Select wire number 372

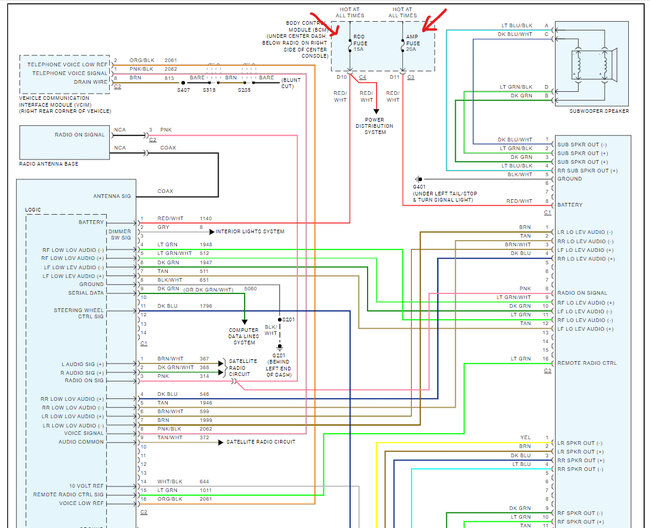click(x=204, y=437)
